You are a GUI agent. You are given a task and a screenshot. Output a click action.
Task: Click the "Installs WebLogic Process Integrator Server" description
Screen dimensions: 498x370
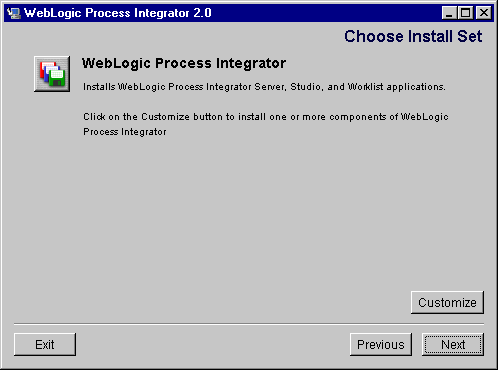264,87
